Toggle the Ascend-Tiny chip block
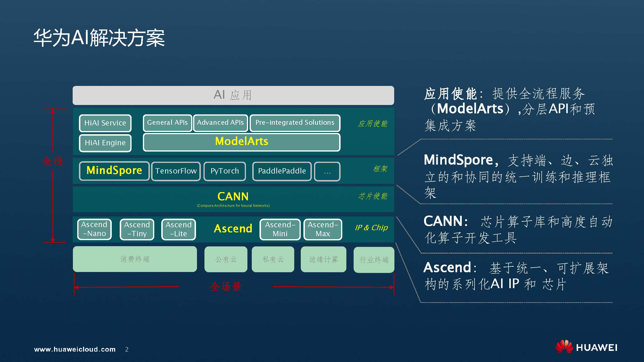This screenshot has width=644, height=362. tap(137, 229)
